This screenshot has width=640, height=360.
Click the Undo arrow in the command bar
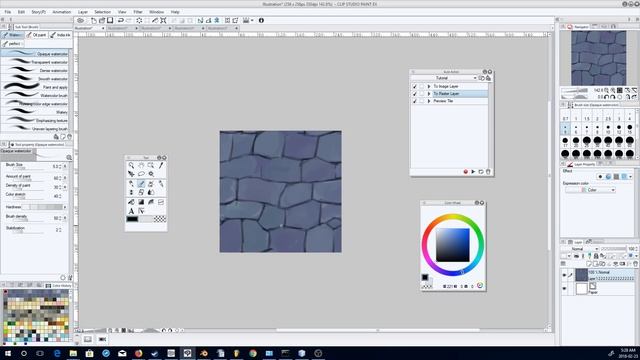[x=120, y=20]
